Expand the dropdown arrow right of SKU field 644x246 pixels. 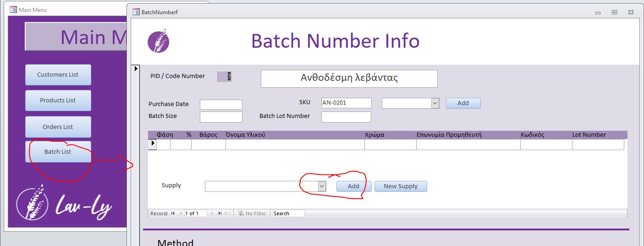point(435,103)
